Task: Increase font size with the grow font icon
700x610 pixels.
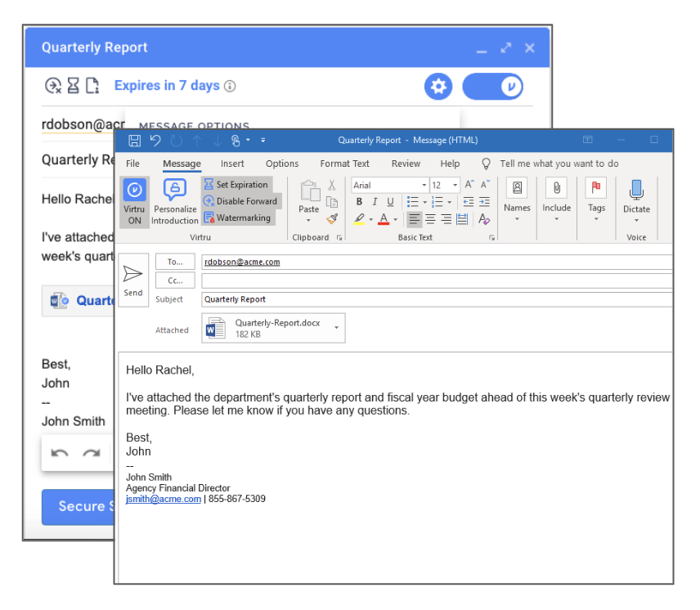Action: 469,184
